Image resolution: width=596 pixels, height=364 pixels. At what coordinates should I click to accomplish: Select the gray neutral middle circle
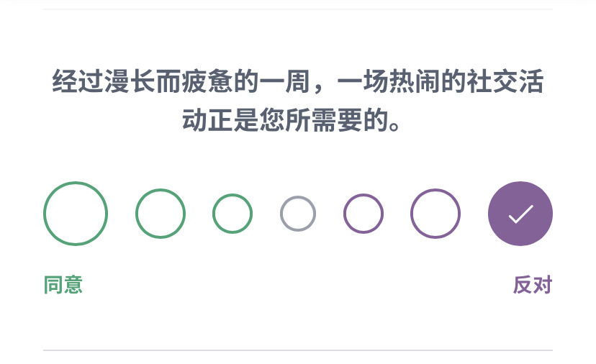298,214
